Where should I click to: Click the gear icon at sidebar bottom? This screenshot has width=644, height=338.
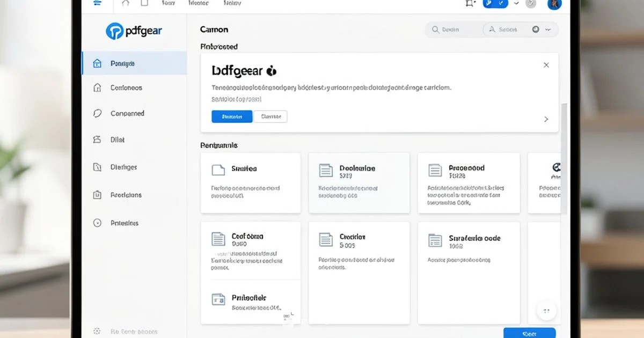pyautogui.click(x=97, y=331)
